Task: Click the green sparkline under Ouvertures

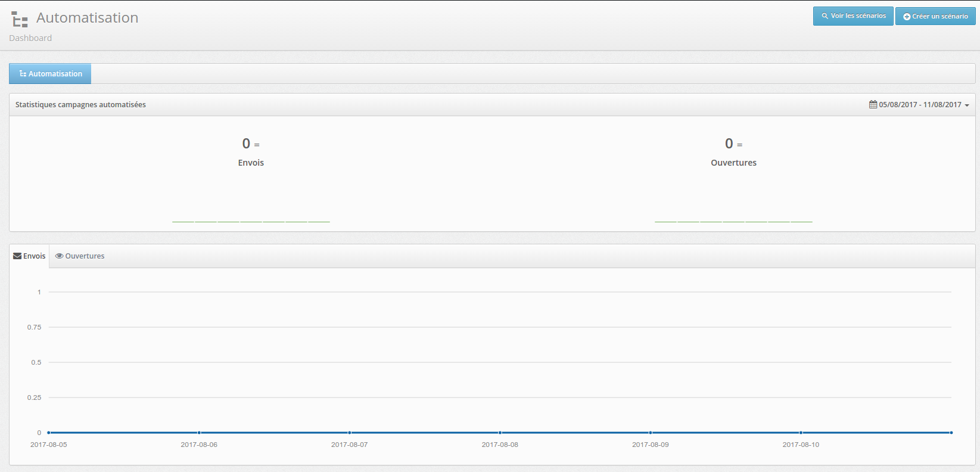Action: 733,221
